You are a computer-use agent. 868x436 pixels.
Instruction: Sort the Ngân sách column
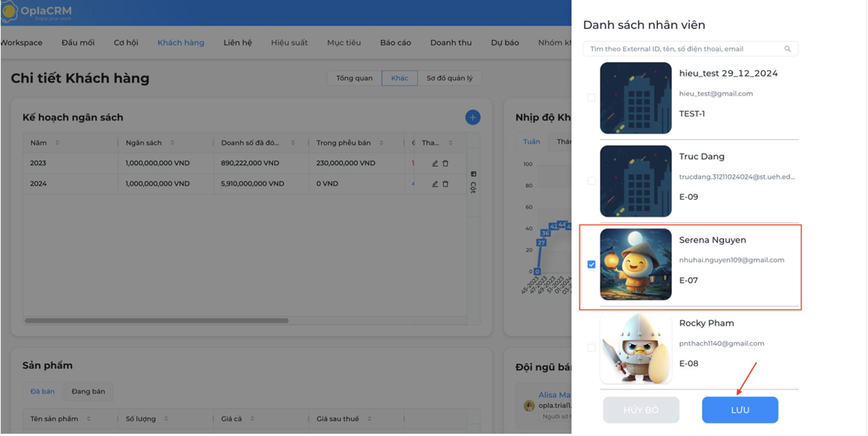point(172,142)
